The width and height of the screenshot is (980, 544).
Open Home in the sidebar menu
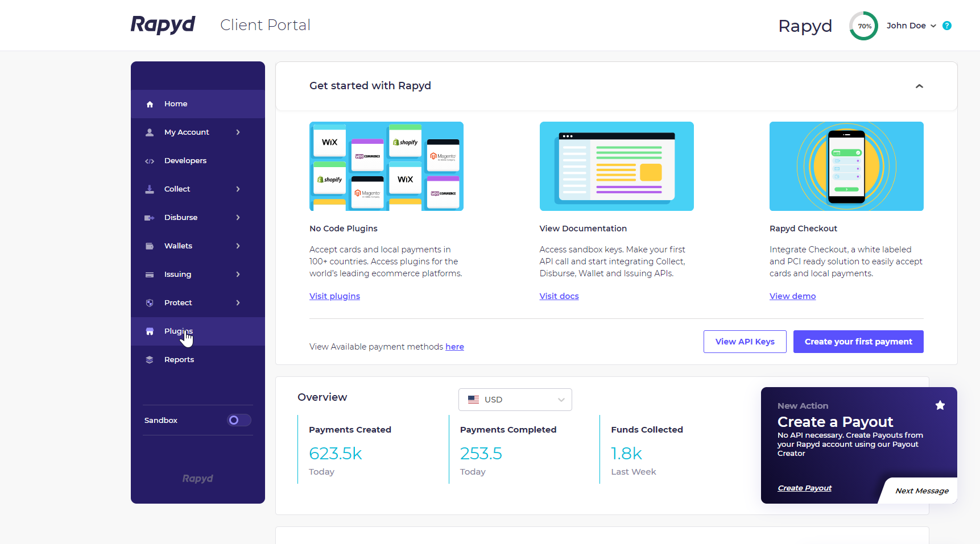(198, 104)
